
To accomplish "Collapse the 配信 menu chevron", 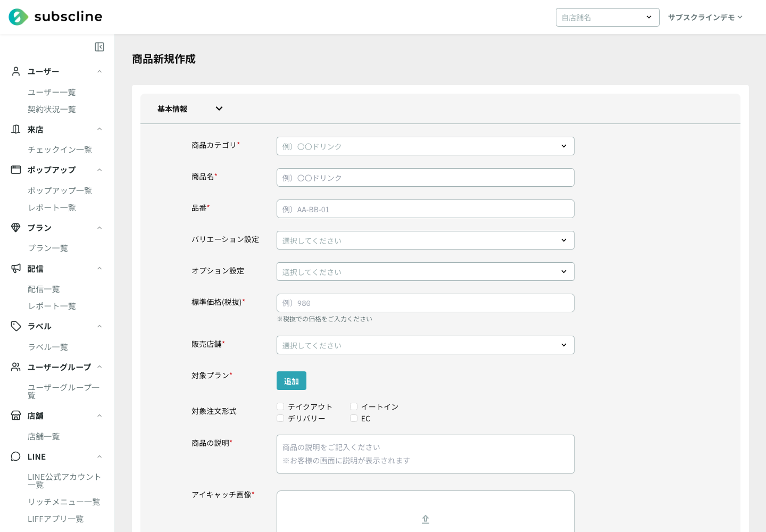I will click(99, 269).
